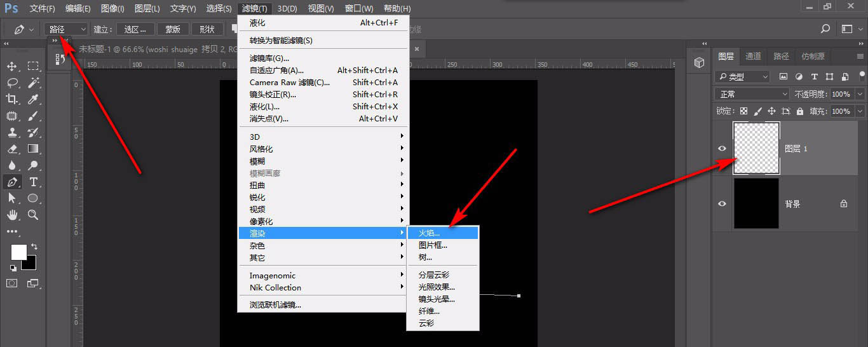
Task: Open the workspace switcher dropdown
Action: coord(850,29)
